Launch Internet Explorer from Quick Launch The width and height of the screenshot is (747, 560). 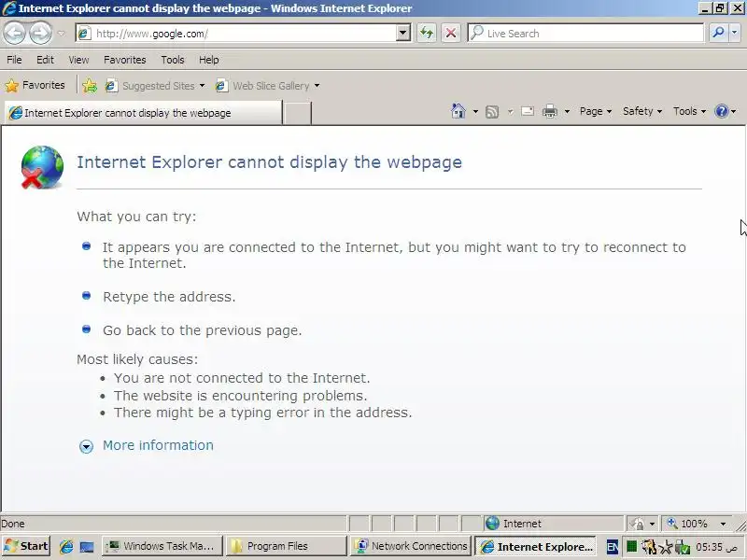click(x=66, y=547)
